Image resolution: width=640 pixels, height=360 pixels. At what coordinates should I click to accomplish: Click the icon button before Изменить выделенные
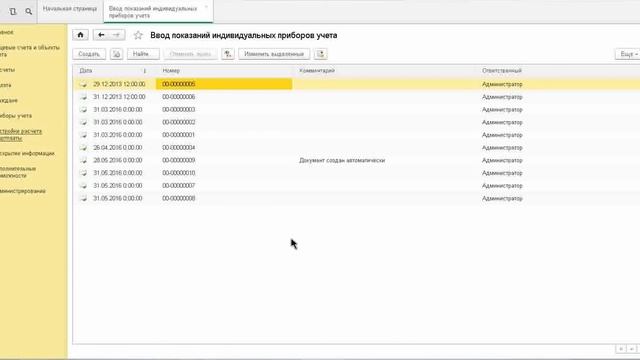point(228,54)
